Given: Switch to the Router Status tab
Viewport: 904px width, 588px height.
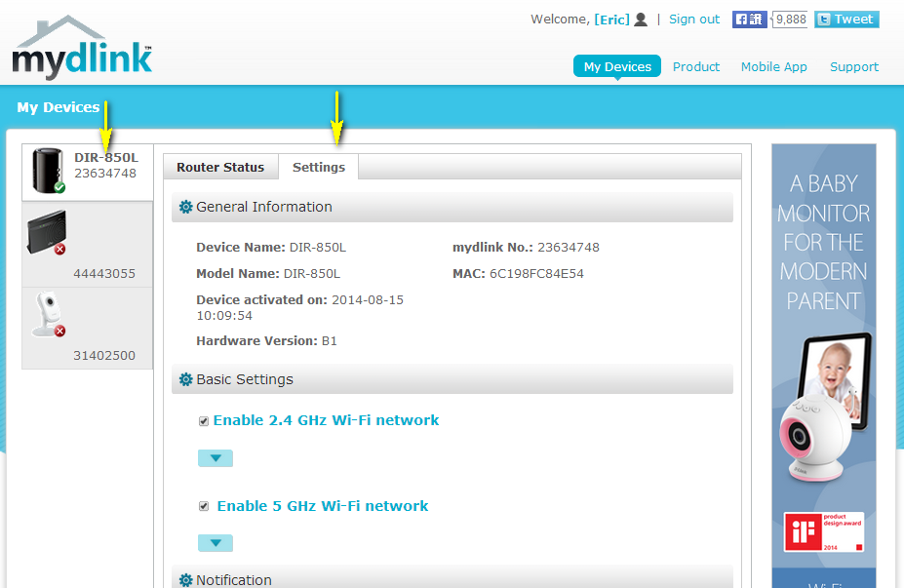Looking at the screenshot, I should pos(220,167).
